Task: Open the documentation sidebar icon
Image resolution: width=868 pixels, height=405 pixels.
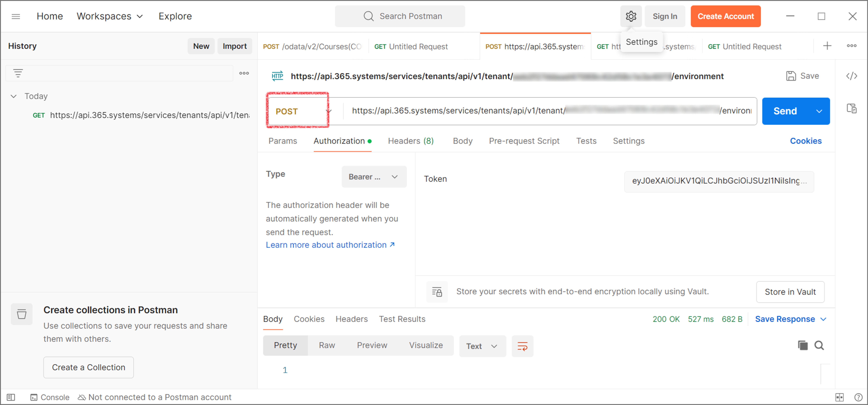Action: tap(851, 108)
